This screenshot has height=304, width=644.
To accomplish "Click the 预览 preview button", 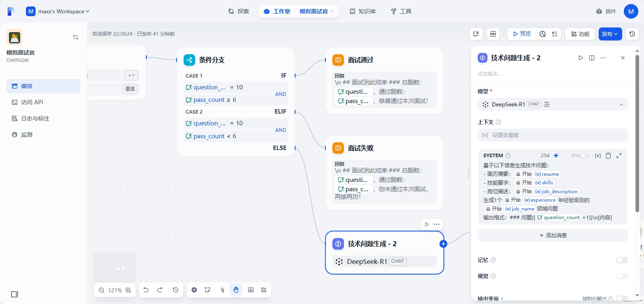I will tap(522, 34).
